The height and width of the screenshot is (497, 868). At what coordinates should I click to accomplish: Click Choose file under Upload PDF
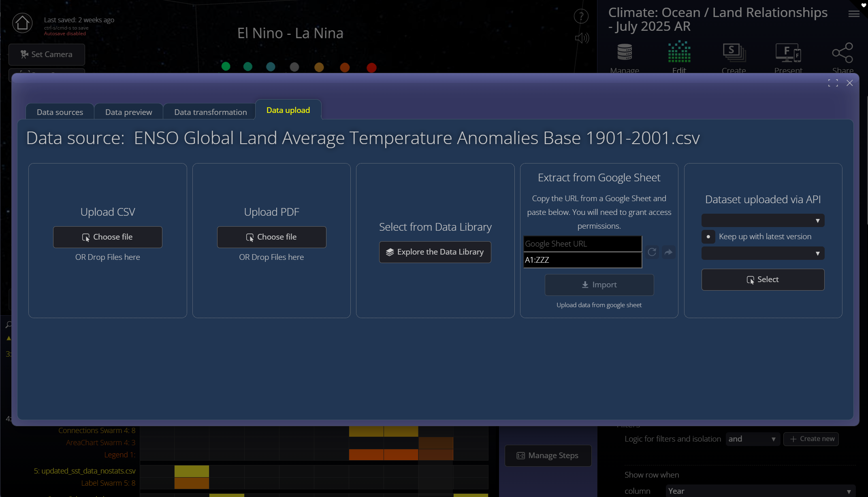[271, 237]
